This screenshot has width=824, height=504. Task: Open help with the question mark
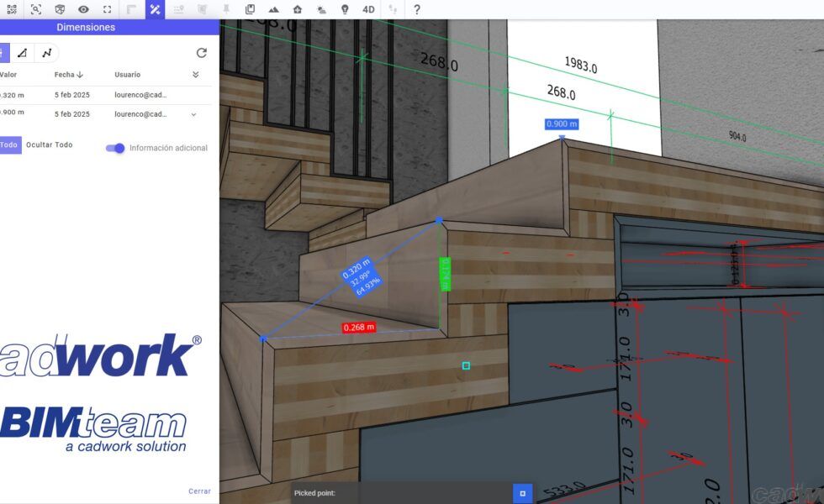(417, 9)
